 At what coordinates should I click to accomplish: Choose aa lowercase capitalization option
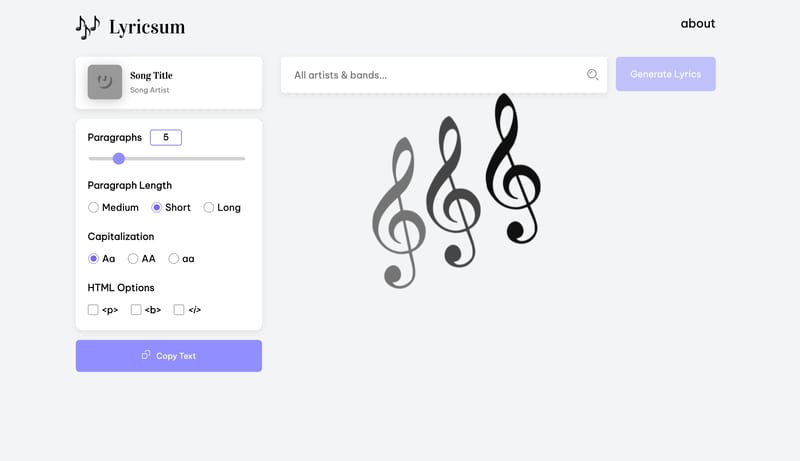click(x=174, y=259)
